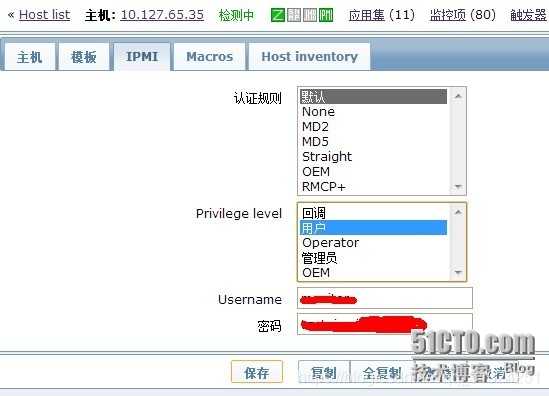Select 管理员 privilege level
The height and width of the screenshot is (396, 549).
pyautogui.click(x=373, y=258)
